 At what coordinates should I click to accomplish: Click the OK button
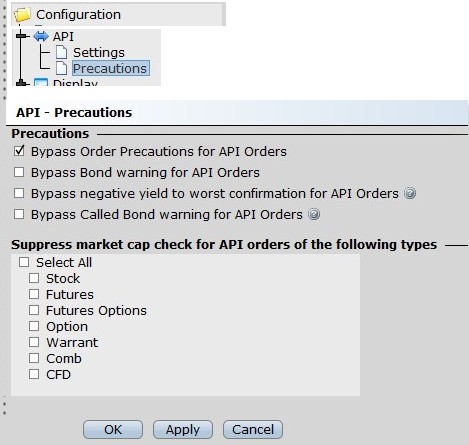pyautogui.click(x=113, y=429)
